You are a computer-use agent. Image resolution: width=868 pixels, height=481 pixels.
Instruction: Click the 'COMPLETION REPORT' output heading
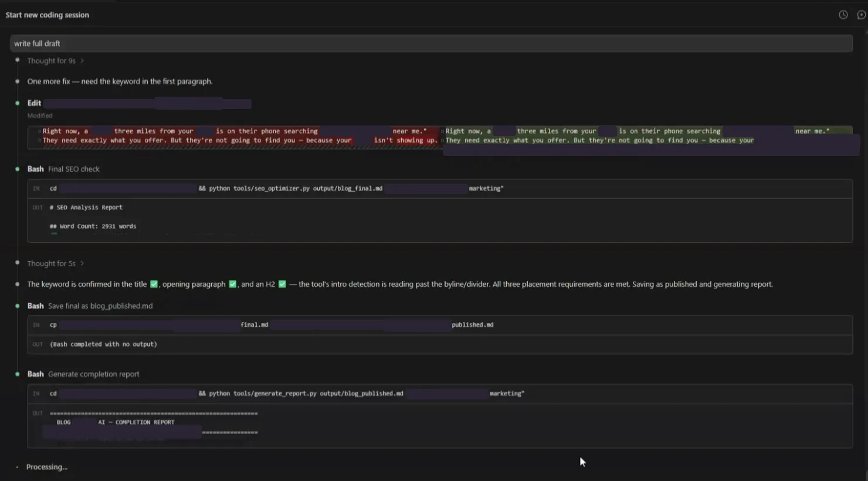click(116, 422)
